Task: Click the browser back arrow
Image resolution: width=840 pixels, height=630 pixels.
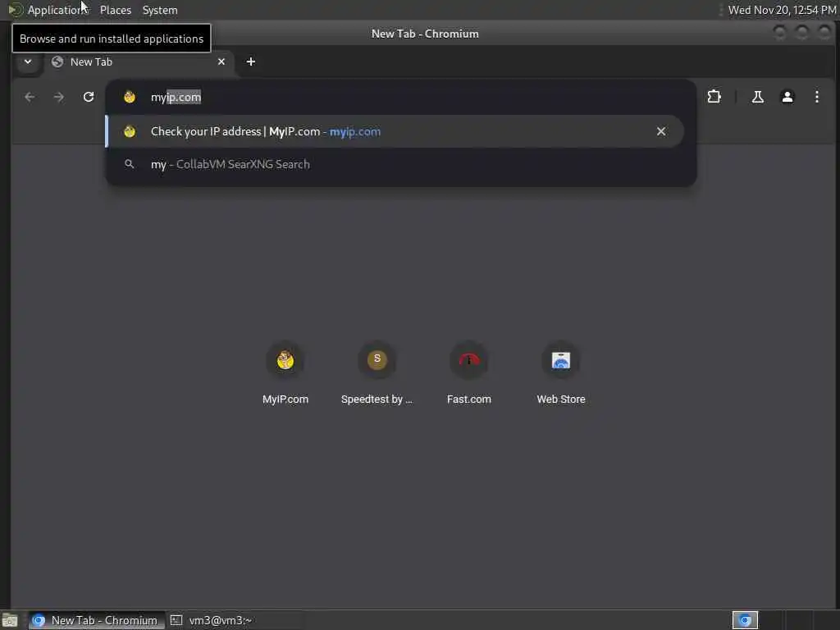Action: click(30, 97)
